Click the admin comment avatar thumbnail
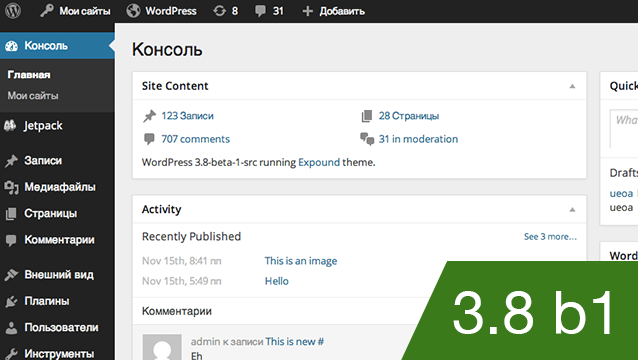638x360 pixels. pos(162,347)
